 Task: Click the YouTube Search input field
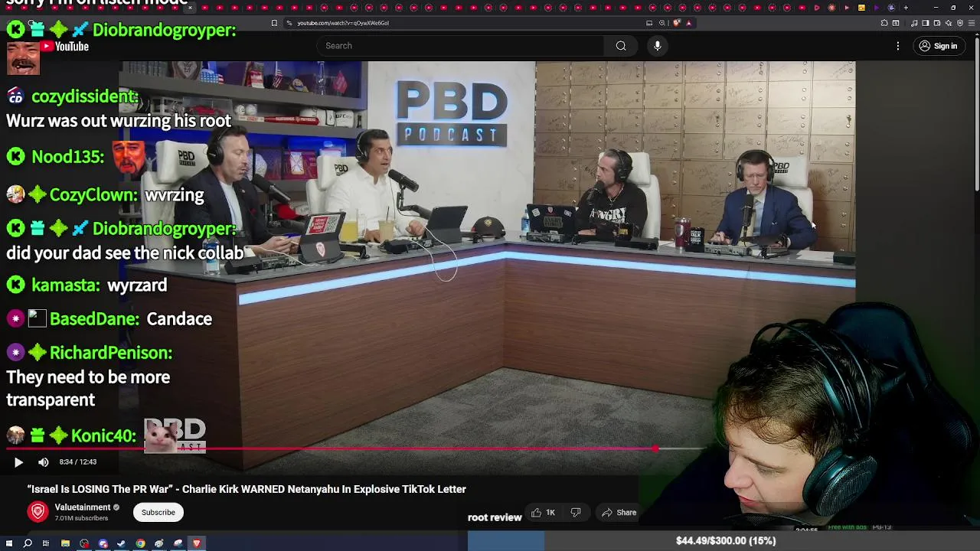pyautogui.click(x=459, y=46)
